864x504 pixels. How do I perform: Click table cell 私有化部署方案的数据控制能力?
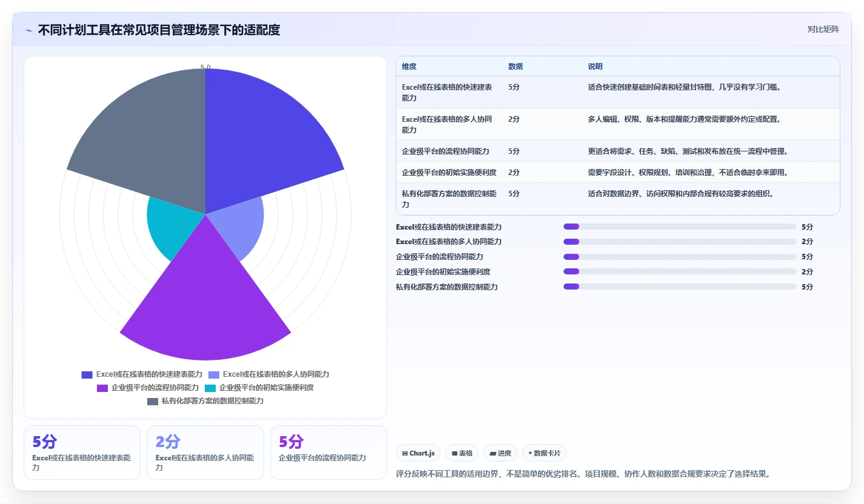[x=449, y=199]
